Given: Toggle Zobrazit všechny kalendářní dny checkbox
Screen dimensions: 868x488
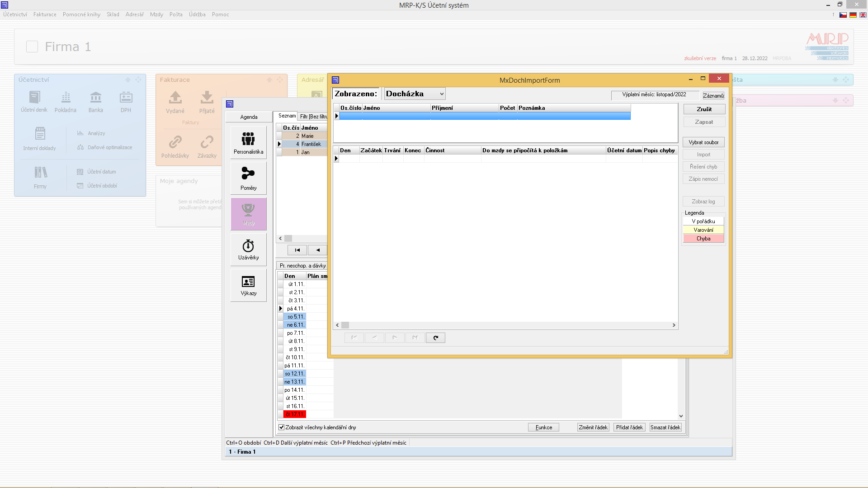Looking at the screenshot, I should point(282,427).
